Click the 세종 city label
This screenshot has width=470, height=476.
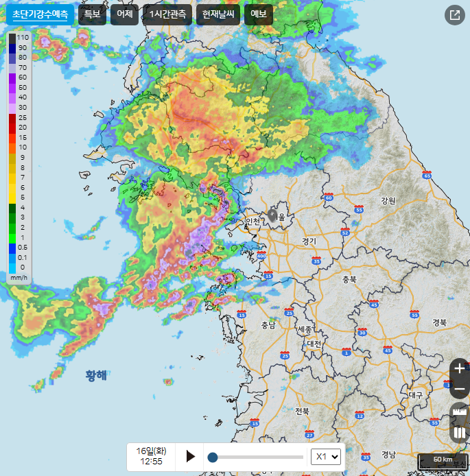tap(305, 330)
